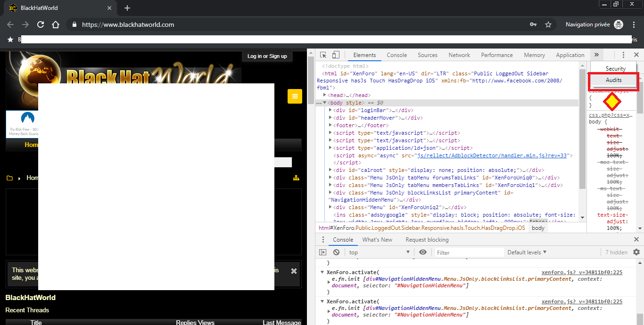
Task: Open the saved passwords key icon
Action: (533, 24)
